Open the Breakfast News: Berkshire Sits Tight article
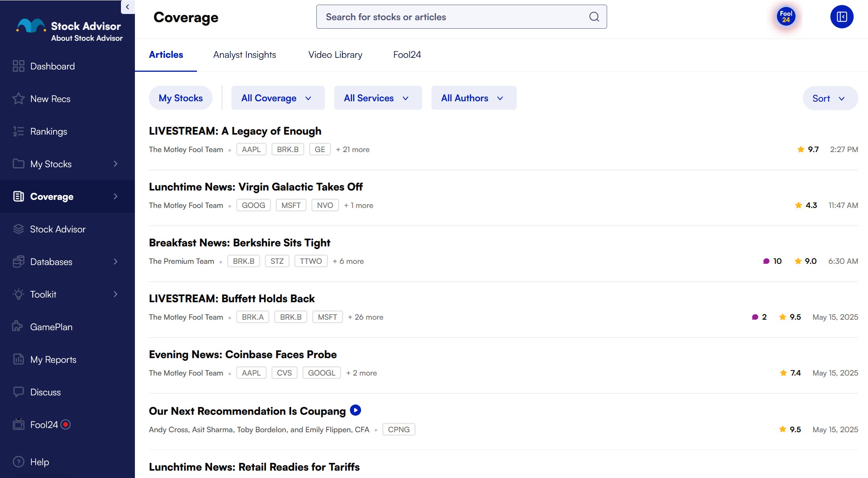The image size is (868, 478). coord(239,243)
